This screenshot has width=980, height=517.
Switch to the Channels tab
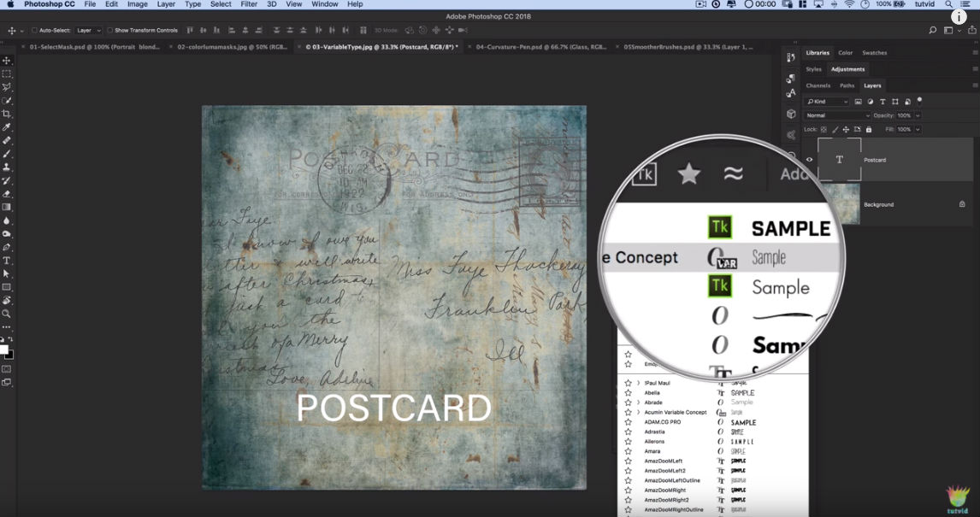click(818, 85)
